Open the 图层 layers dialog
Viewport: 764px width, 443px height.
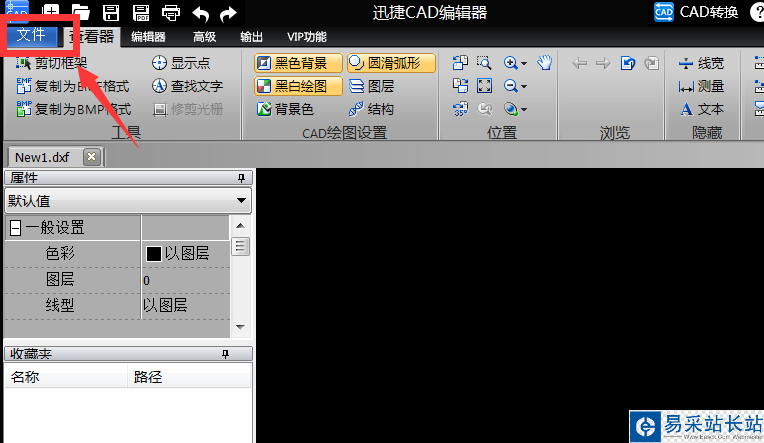[372, 86]
